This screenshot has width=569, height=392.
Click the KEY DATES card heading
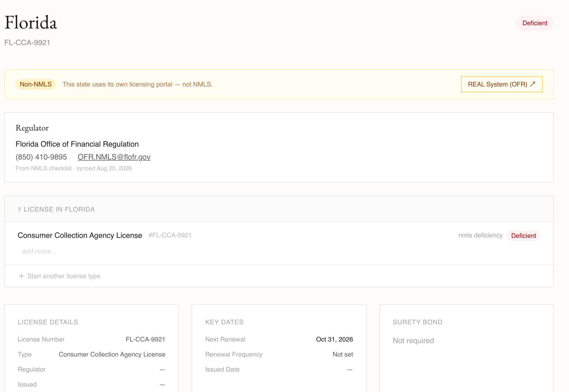(x=224, y=322)
